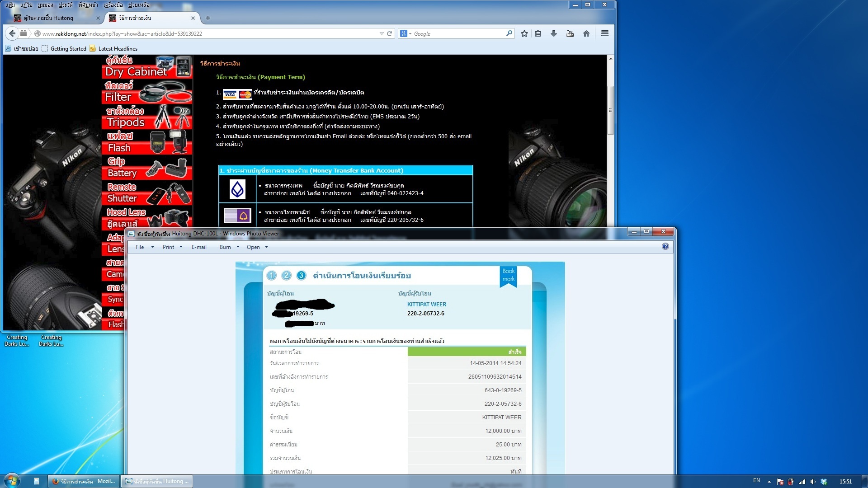Click the Google search input field
Viewport: 868px width, 488px height.
pos(458,33)
